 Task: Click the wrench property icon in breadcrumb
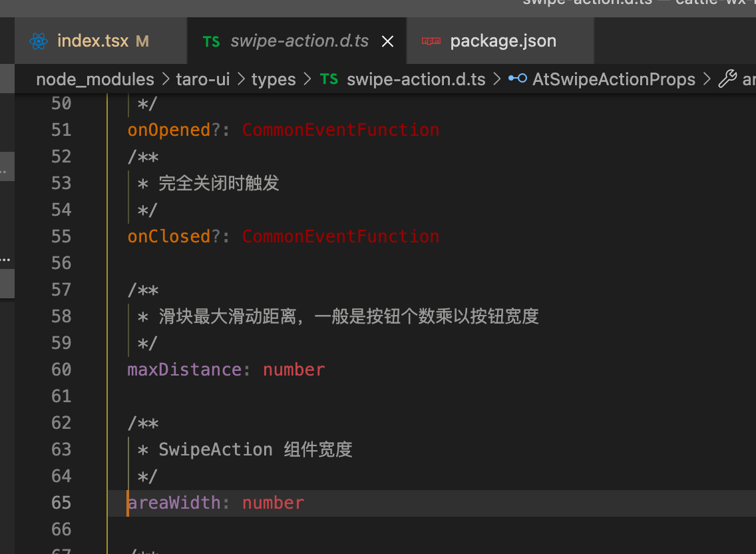click(x=727, y=79)
